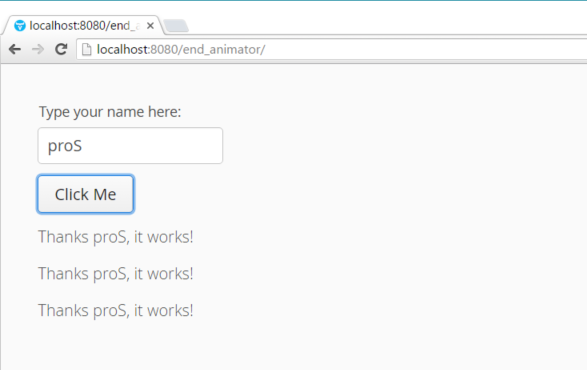Open a new tab with the blank tab button

(x=176, y=26)
